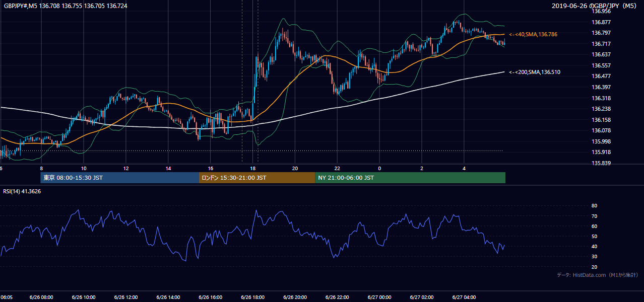
Task: Click hour tick 12 under the price chart
Action: 126,168
